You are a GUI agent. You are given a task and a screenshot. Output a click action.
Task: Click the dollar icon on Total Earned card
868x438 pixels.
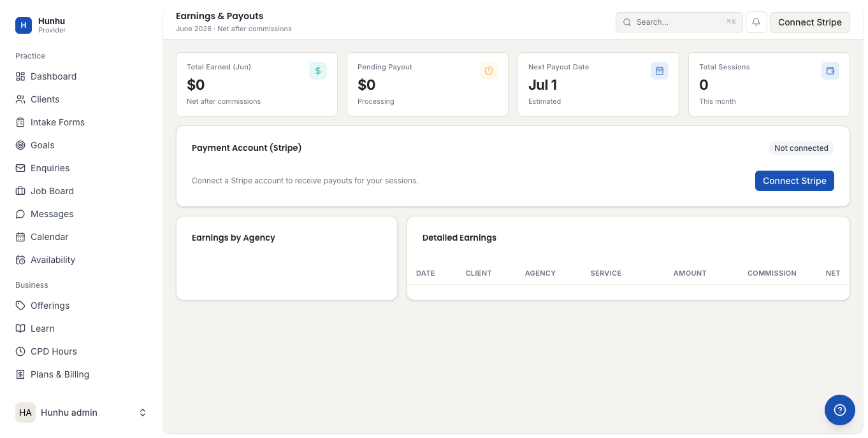(x=318, y=71)
